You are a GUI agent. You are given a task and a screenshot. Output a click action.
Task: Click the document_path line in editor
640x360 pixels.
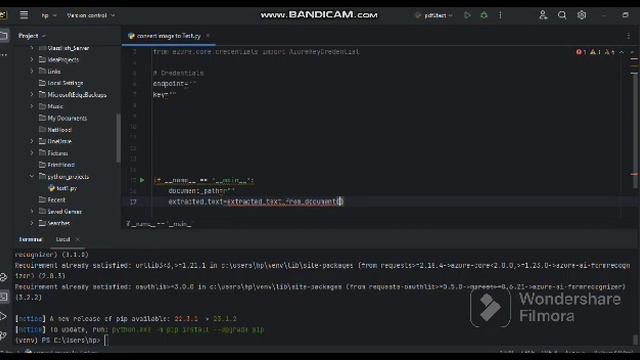[202, 191]
